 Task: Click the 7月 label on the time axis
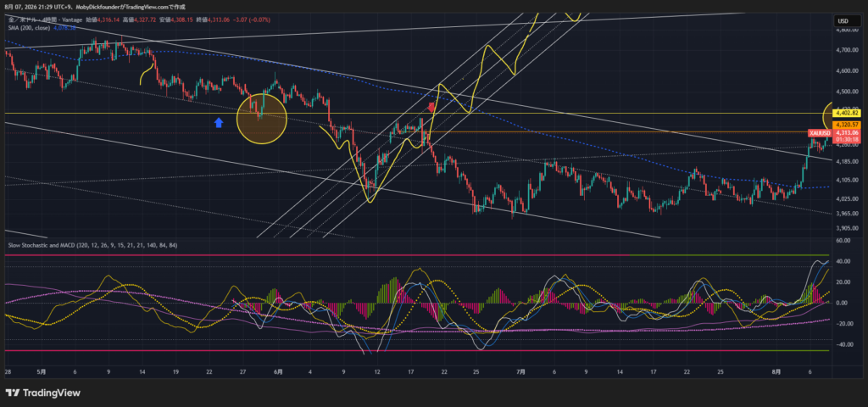click(520, 372)
